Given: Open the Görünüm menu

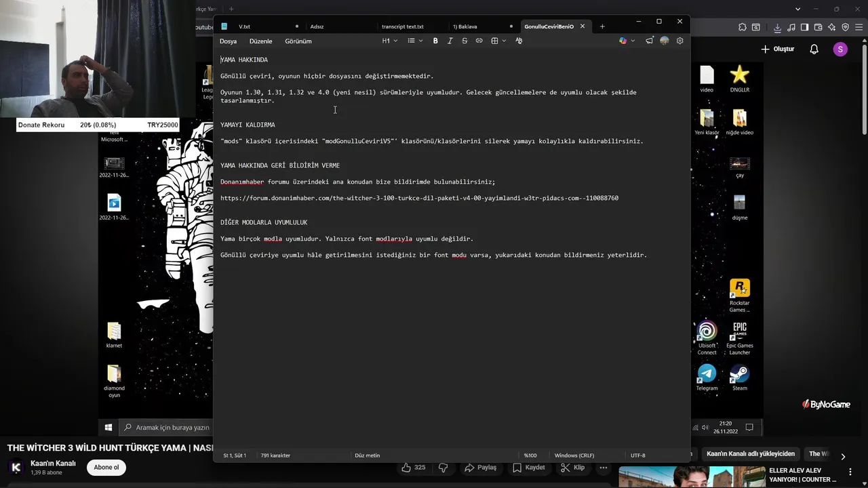Looking at the screenshot, I should [x=298, y=41].
